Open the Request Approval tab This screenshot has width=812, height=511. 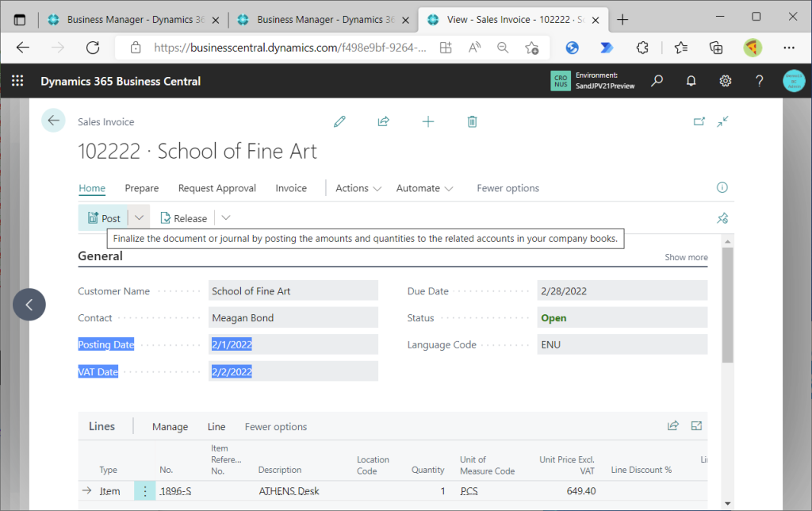click(x=217, y=188)
